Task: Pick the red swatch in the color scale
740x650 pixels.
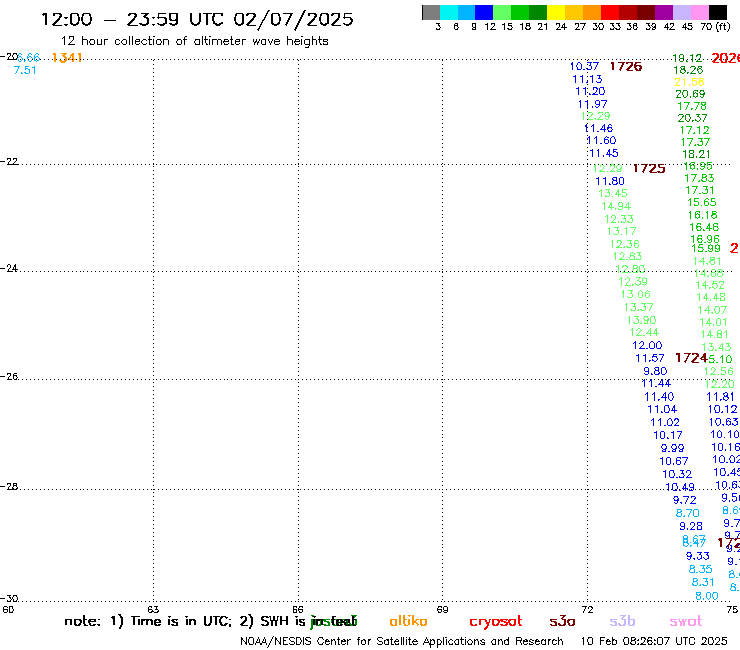Action: pyautogui.click(x=609, y=12)
